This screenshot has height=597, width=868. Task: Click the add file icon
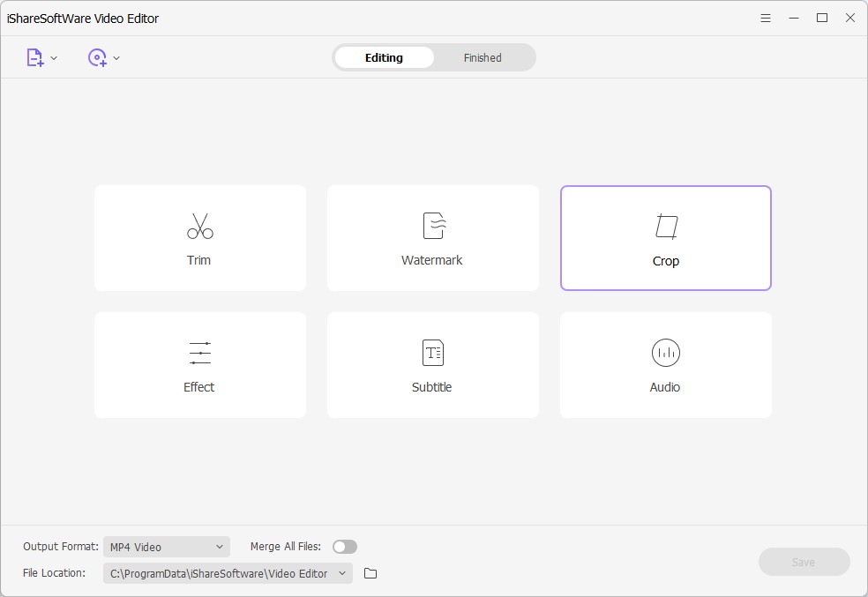[x=34, y=58]
